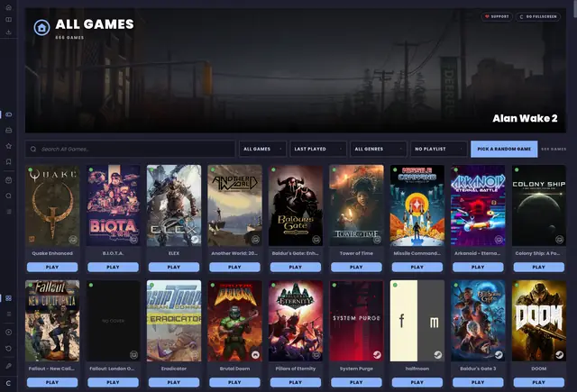
Task: Click the red heart on Support
Action: point(487,16)
